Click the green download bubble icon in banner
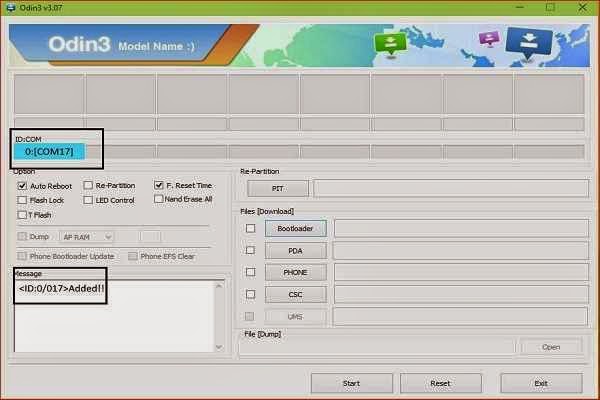Image resolution: width=600 pixels, height=400 pixels. pyautogui.click(x=390, y=44)
